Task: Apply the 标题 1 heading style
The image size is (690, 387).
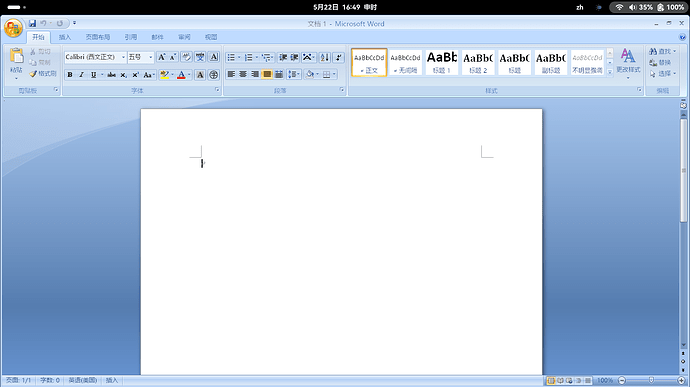Action: [441, 62]
